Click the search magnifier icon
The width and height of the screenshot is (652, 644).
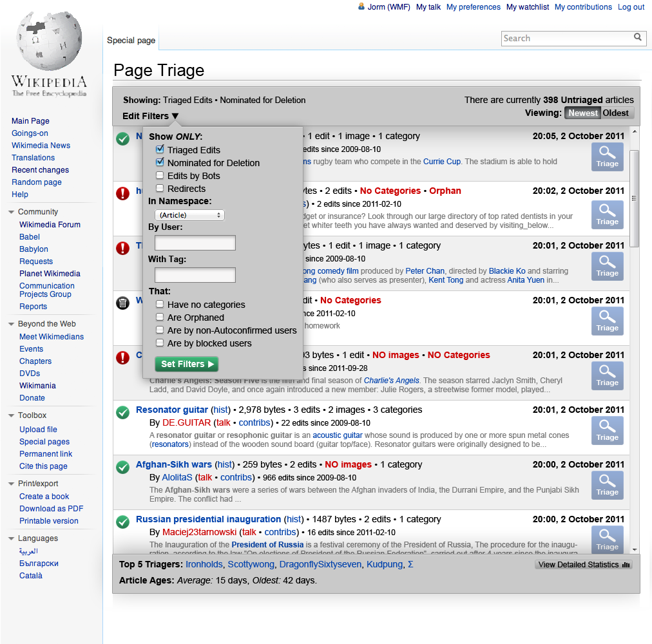pos(638,38)
